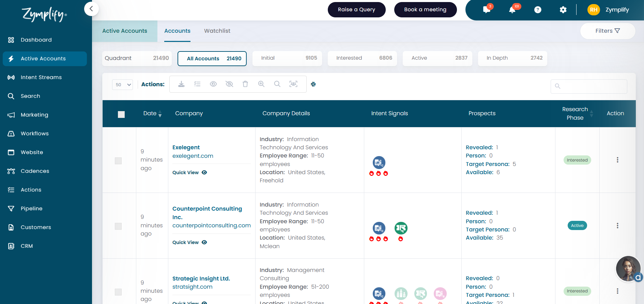644x304 pixels.
Task: Click the Raise a Query button
Action: 356,10
